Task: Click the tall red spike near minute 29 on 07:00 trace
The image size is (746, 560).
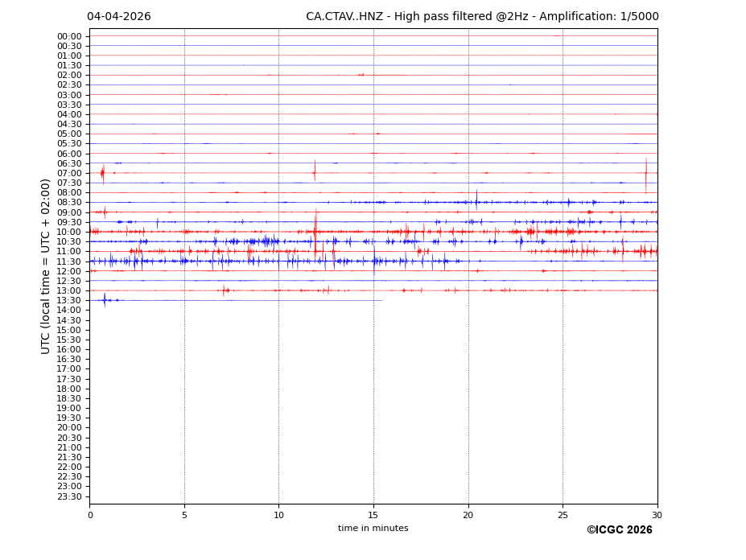Action: point(645,173)
